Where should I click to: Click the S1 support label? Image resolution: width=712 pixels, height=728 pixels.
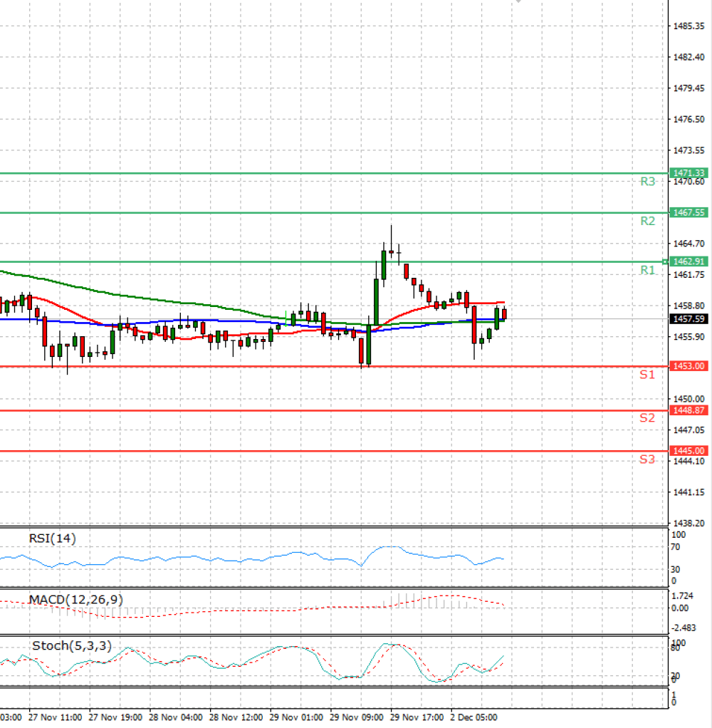click(x=647, y=375)
